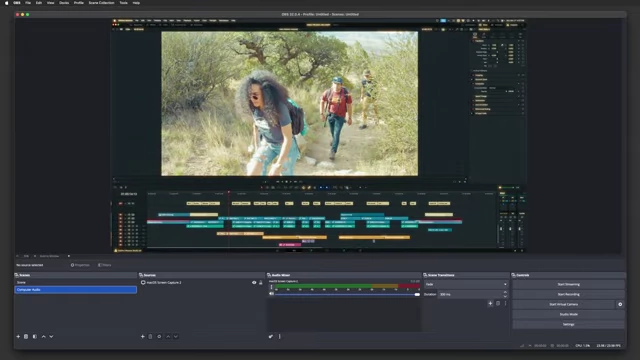Float the Scene Transitions dock via header icon
Screen dimensions: 640x360
click(425, 275)
